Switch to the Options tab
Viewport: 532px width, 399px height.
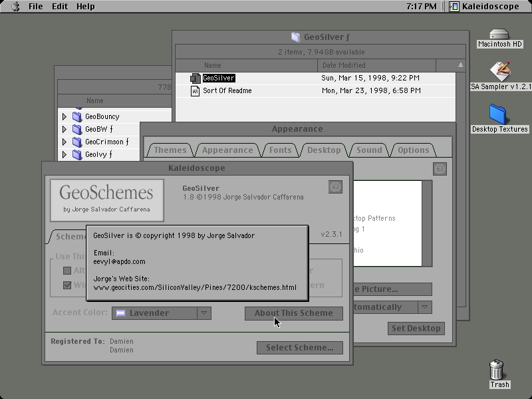tap(413, 150)
